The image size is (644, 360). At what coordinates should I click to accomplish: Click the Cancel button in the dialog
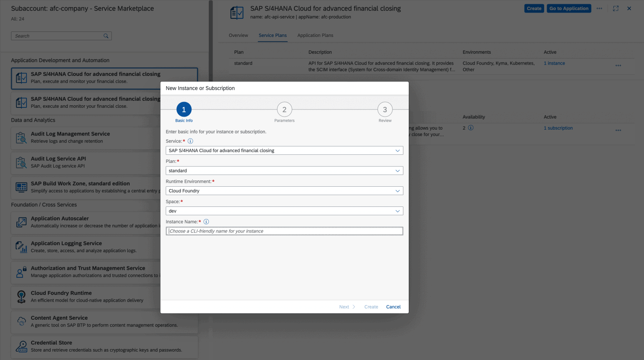393,307
